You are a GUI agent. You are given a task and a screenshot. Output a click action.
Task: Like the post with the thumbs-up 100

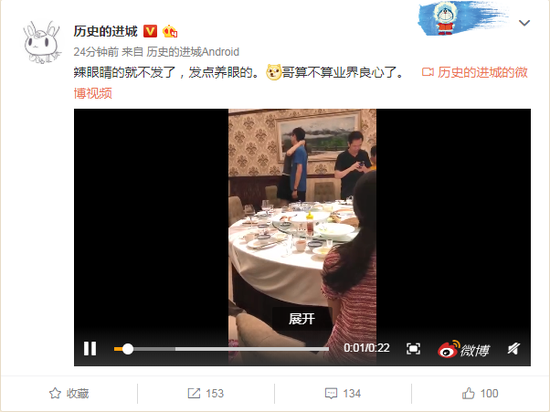coord(480,393)
